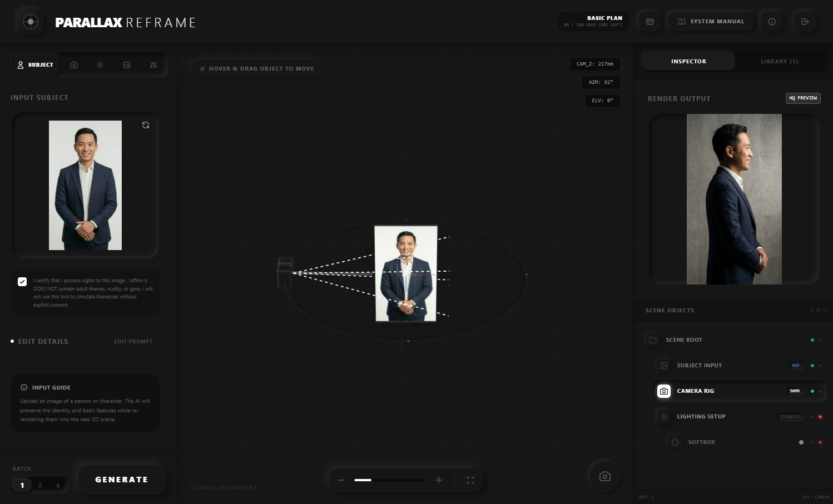This screenshot has height=504, width=833.
Task: Toggle Lighting Setup red status dot
Action: 820,417
